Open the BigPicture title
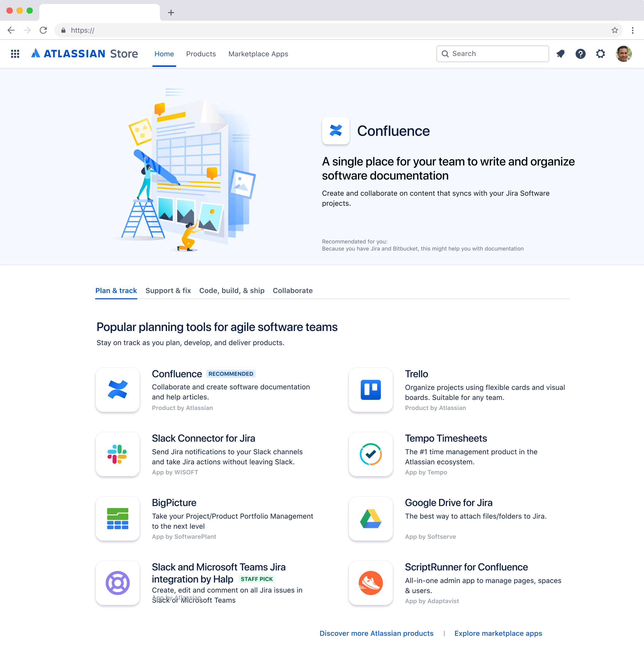 174,503
